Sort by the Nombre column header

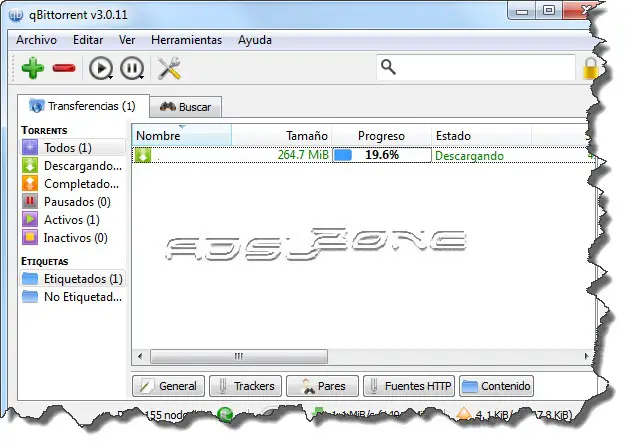coord(182,136)
